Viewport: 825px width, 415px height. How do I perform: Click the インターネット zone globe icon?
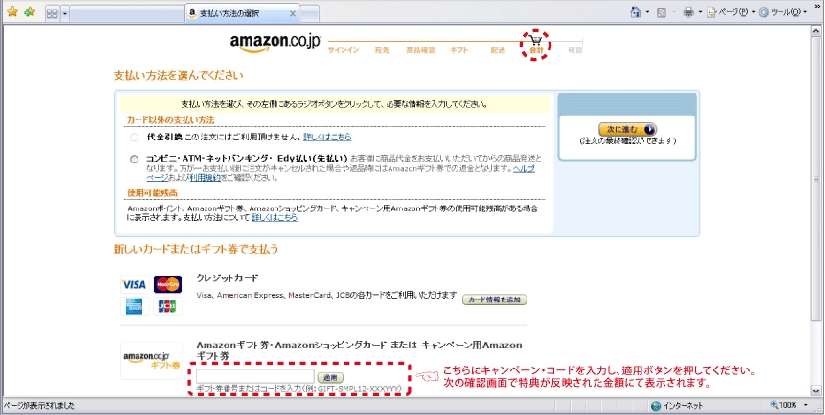pos(655,406)
